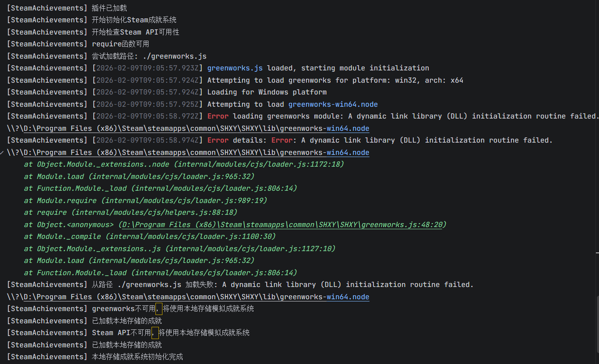Click the '尝试加载路径: ./greenworks.js' log line

click(106, 56)
